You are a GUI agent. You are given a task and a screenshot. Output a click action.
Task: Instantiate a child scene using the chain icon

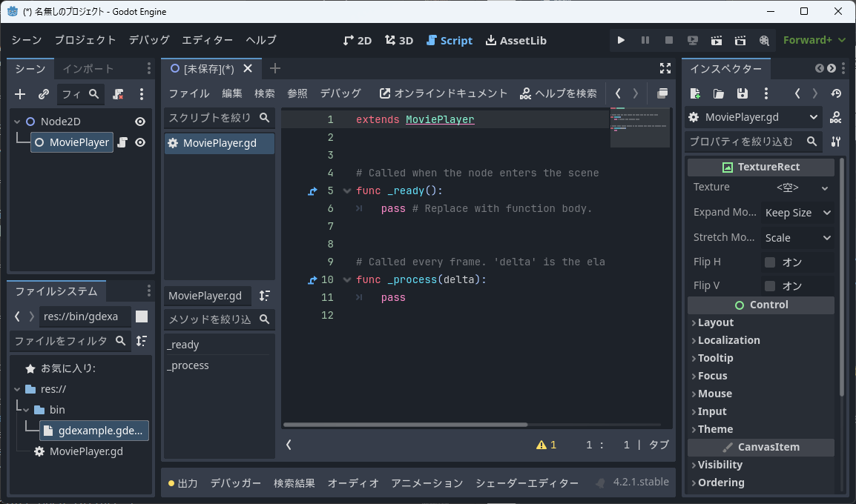(43, 94)
